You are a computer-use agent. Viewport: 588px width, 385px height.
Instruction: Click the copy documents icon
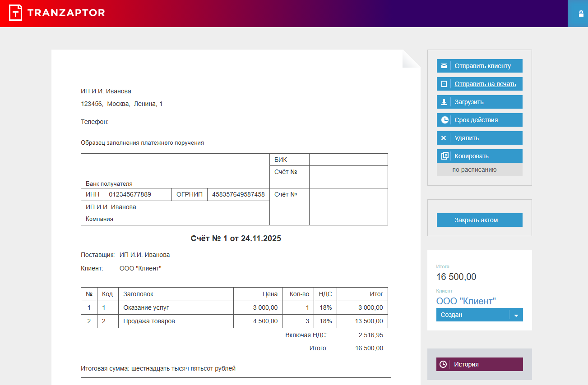[444, 156]
